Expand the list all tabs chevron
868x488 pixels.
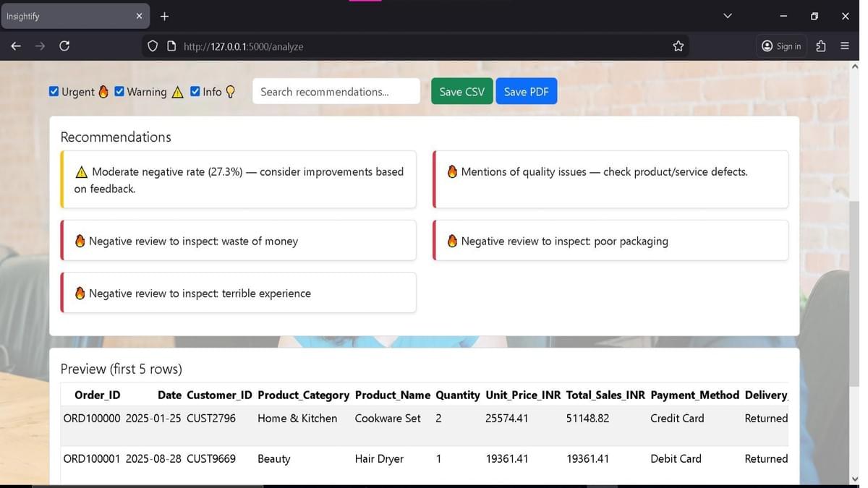[728, 16]
